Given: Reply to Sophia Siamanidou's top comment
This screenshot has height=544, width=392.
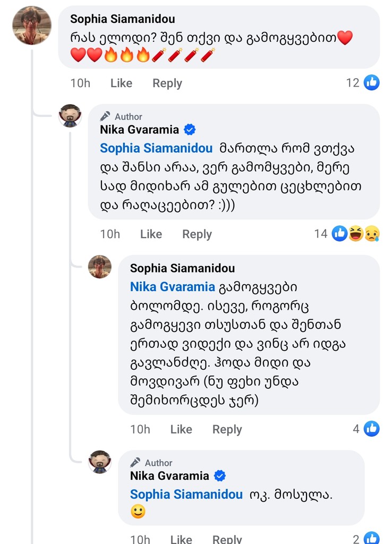Looking at the screenshot, I should 167,83.
